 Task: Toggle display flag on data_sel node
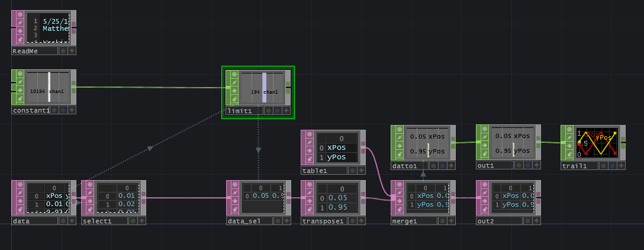tap(279, 220)
